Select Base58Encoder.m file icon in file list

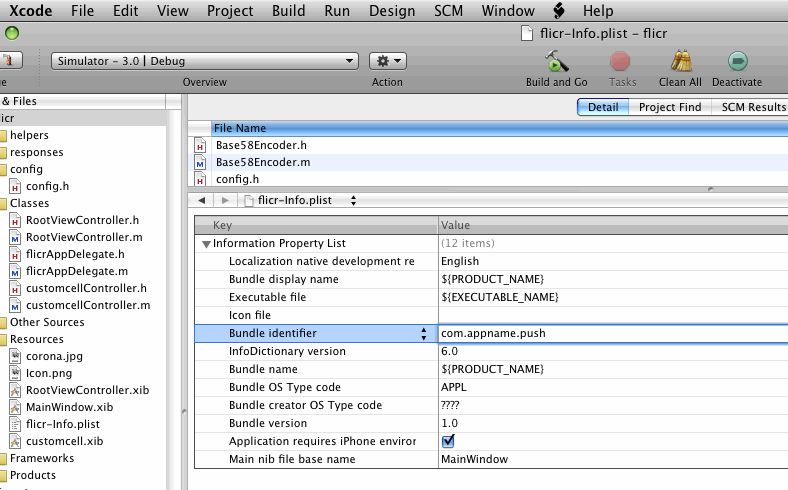coord(200,162)
